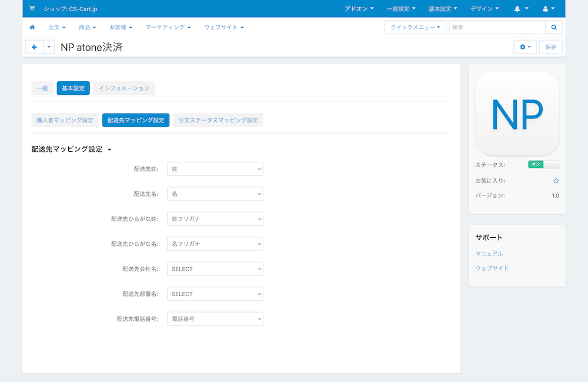Open クイックメニュー dropdown
The image size is (588, 382).
point(415,28)
